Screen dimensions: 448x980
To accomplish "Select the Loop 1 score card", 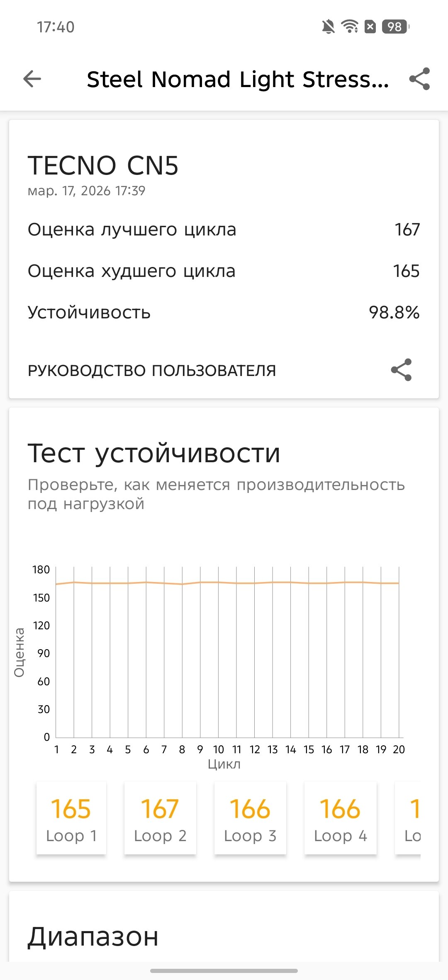I will [71, 817].
